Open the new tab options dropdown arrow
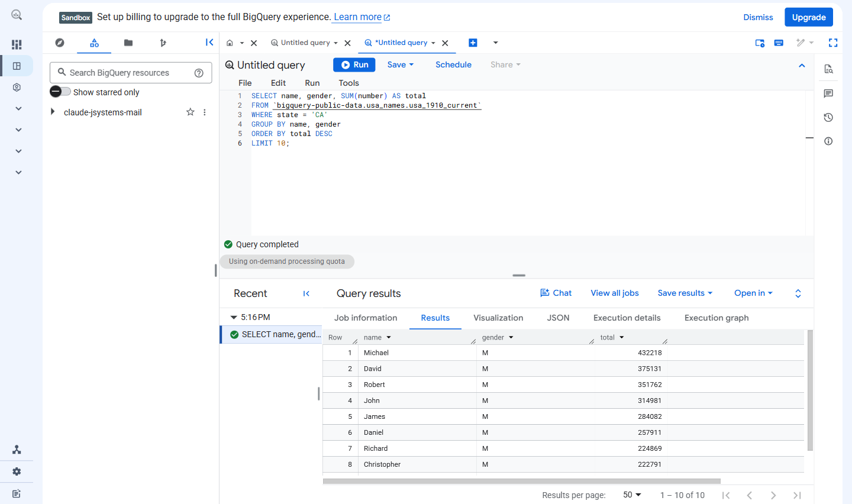 pyautogui.click(x=496, y=43)
